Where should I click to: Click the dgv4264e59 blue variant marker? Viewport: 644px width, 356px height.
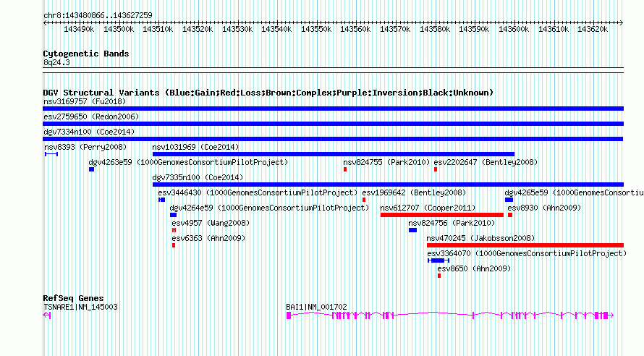click(x=174, y=215)
